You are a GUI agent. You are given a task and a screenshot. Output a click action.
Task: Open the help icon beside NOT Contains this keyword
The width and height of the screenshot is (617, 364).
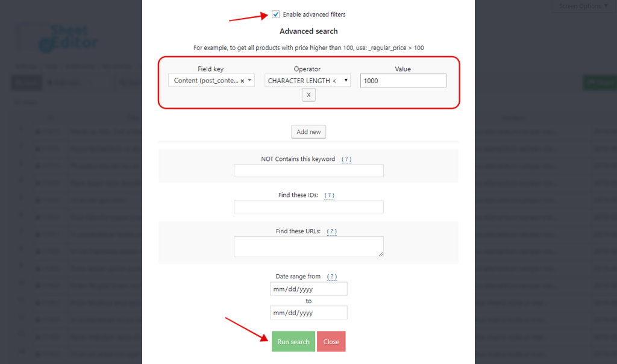346,158
